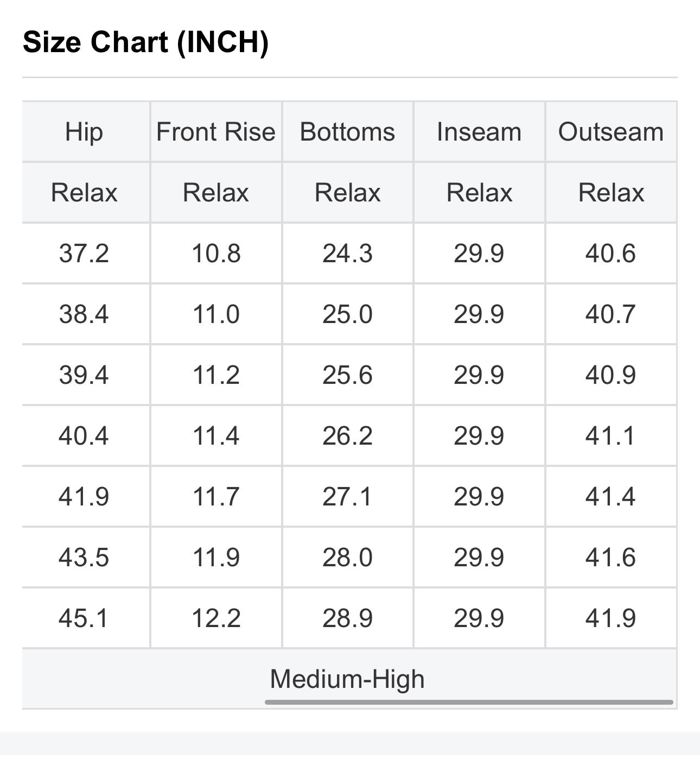Screen dimensions: 700x765
Task: Click the 25.0 bottoms cell
Action: pyautogui.click(x=347, y=314)
